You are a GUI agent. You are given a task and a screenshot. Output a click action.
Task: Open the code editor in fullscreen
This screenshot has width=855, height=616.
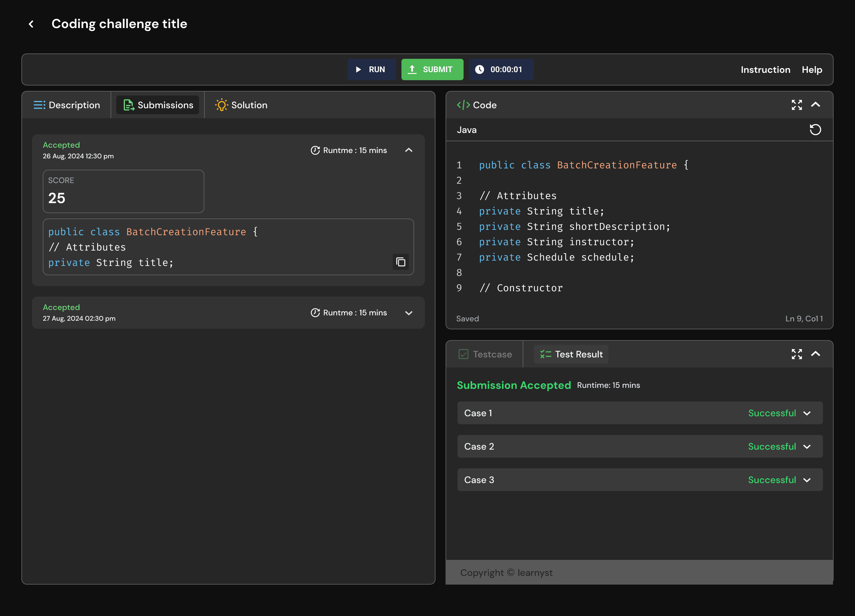click(797, 105)
